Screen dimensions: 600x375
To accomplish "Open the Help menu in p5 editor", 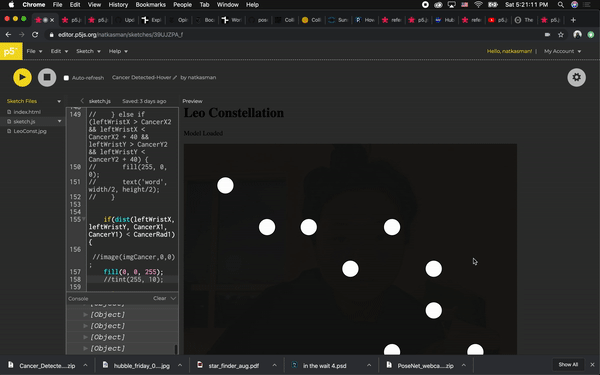I will pos(118,51).
